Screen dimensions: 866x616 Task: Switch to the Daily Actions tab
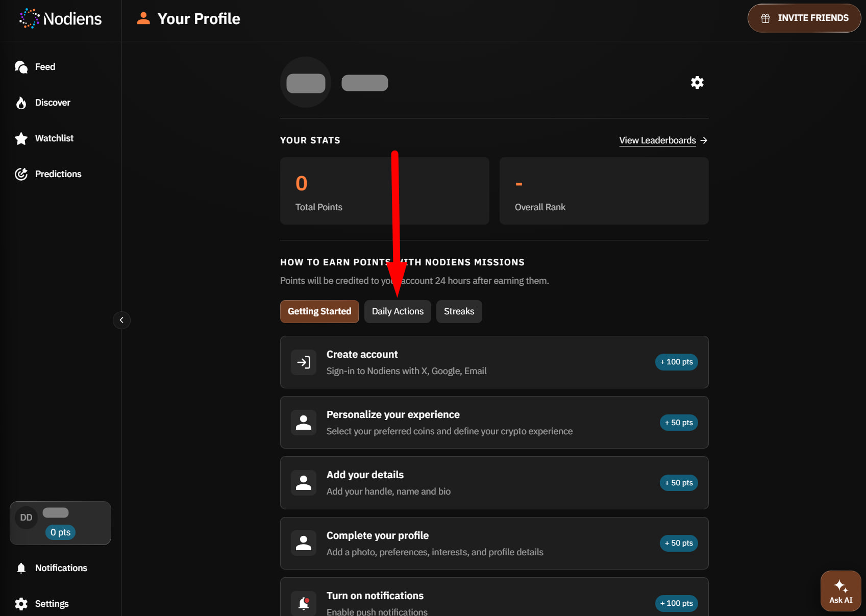(x=398, y=311)
